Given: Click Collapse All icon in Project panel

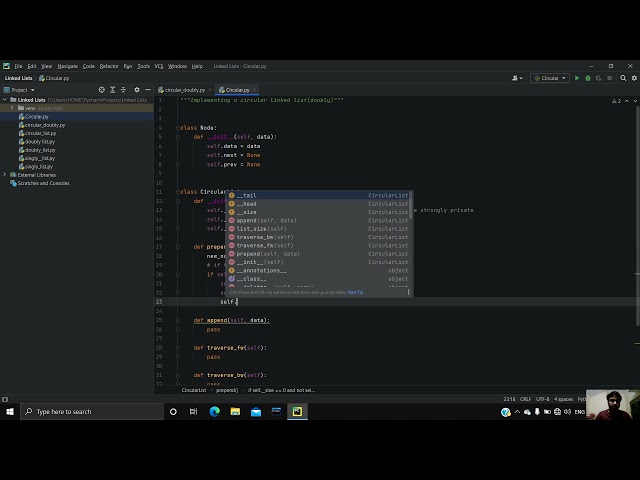Looking at the screenshot, I should tap(123, 90).
